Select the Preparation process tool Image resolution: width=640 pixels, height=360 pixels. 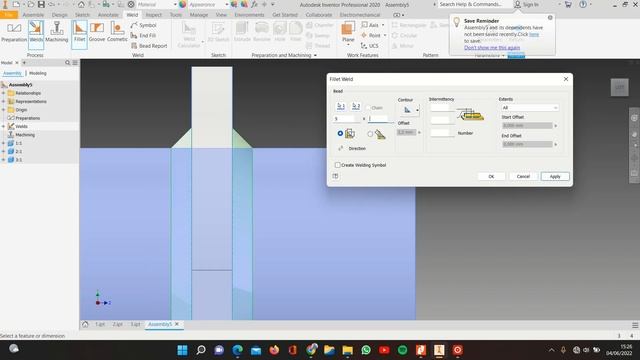(14, 32)
